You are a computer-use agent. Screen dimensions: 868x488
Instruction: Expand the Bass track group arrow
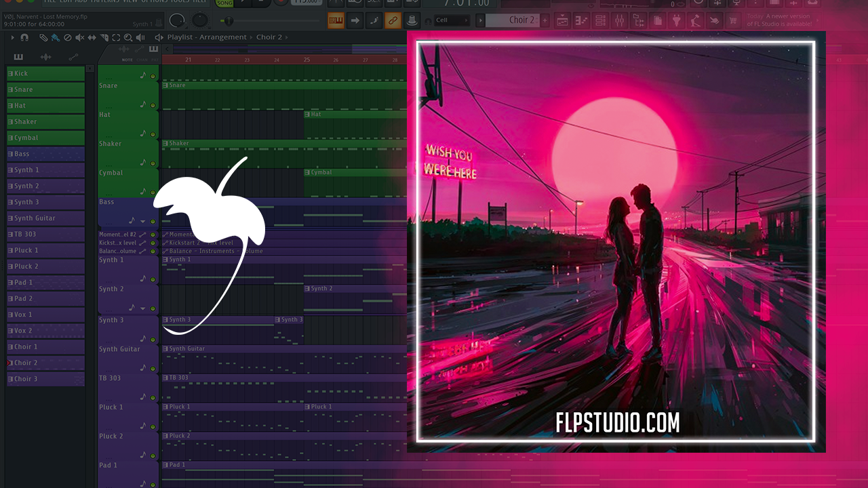click(142, 221)
